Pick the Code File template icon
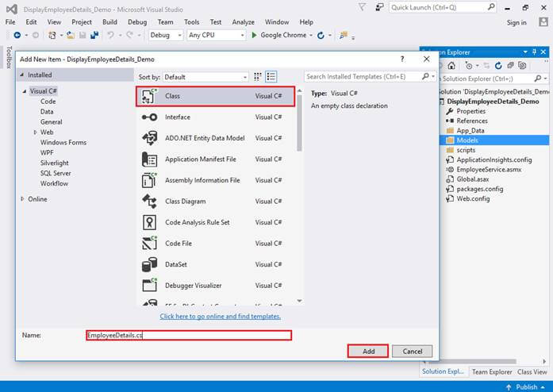Viewport: 553px width, 392px height. [149, 244]
